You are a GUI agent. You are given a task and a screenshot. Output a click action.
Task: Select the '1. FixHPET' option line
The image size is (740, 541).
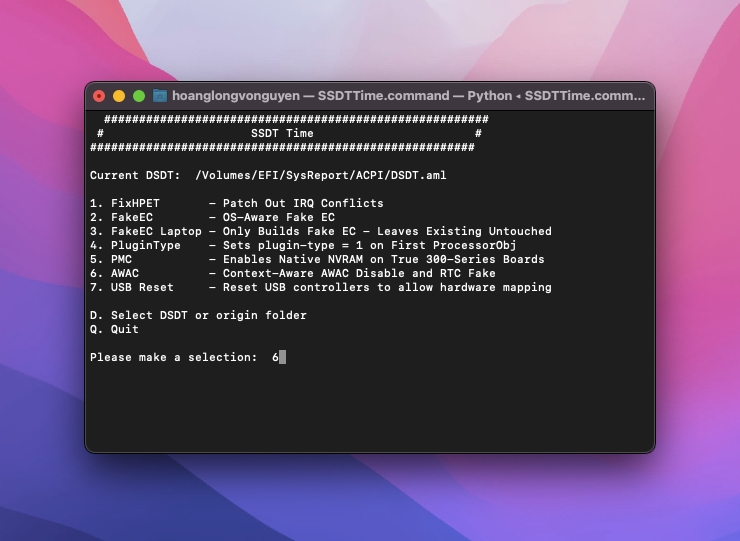125,203
